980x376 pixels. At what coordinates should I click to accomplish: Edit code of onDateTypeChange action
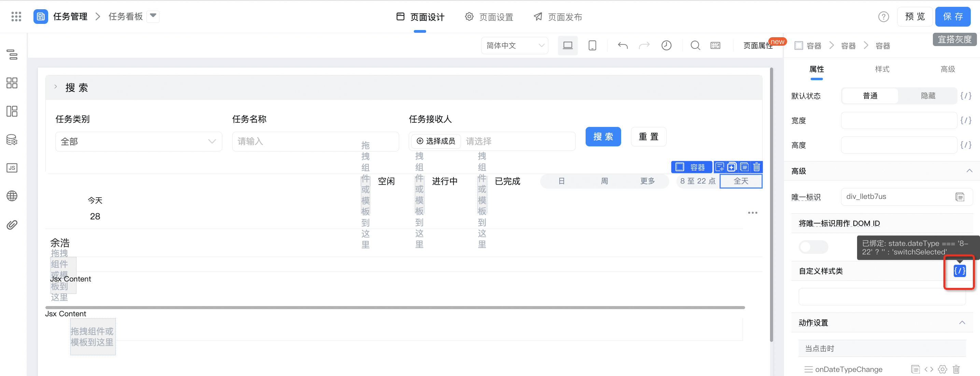(x=929, y=369)
